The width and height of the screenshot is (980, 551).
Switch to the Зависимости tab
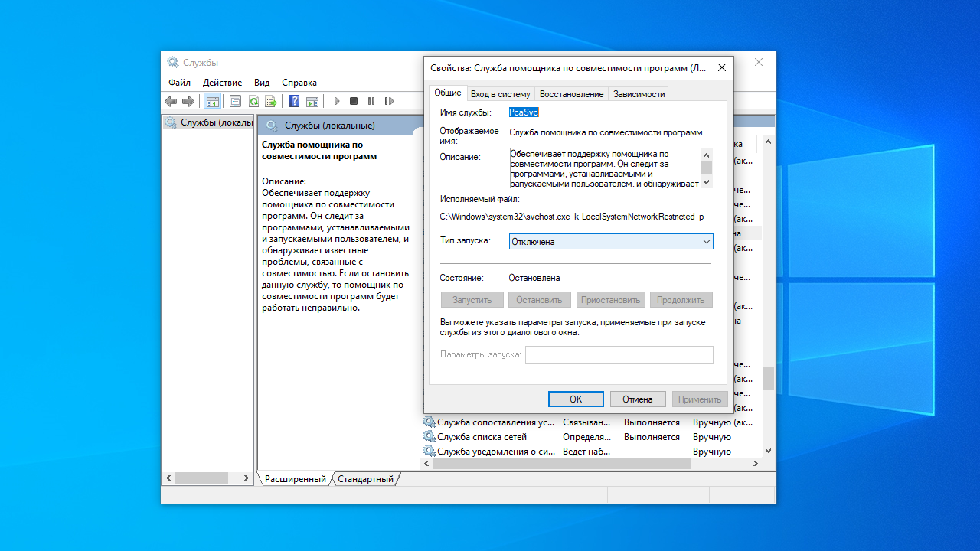(639, 94)
